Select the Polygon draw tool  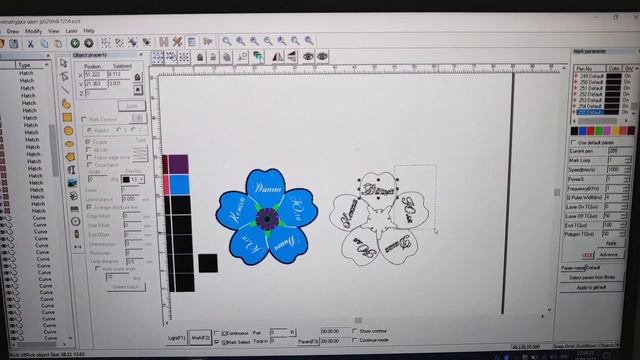coord(70,157)
